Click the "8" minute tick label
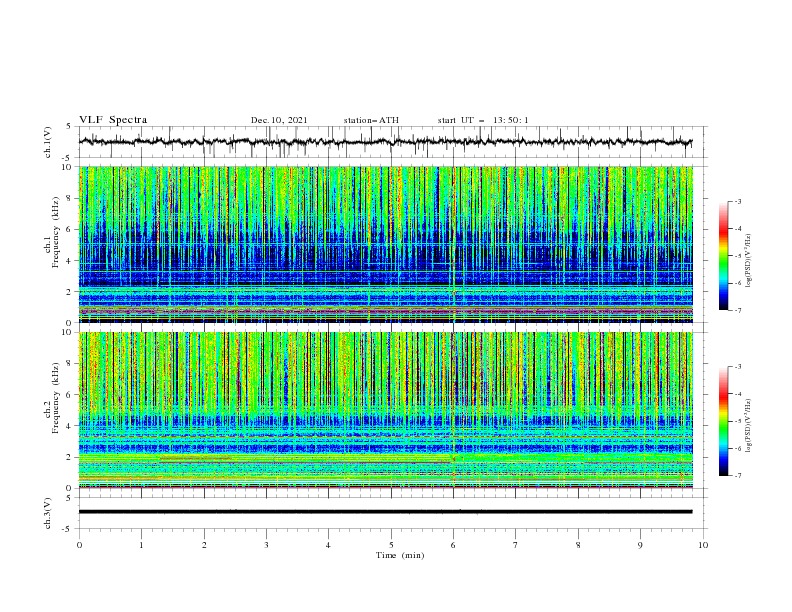792x612 pixels. click(578, 545)
